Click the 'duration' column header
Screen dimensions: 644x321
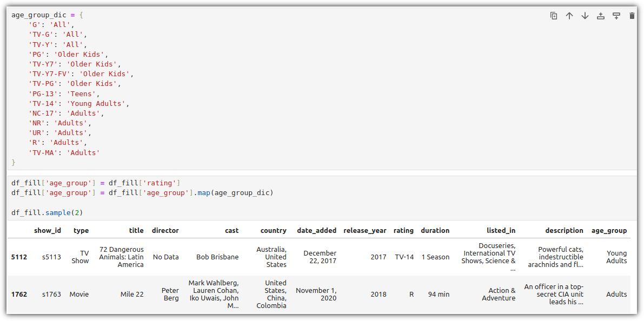click(435, 231)
